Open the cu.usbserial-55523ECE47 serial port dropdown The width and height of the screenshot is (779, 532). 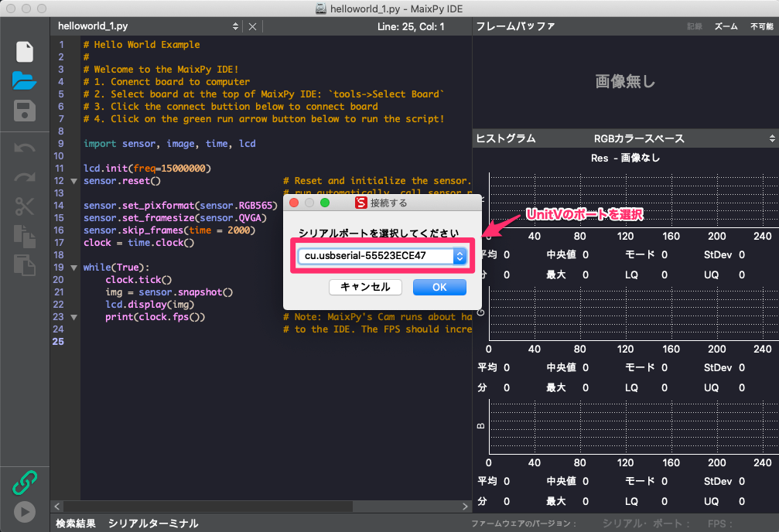pyautogui.click(x=382, y=256)
